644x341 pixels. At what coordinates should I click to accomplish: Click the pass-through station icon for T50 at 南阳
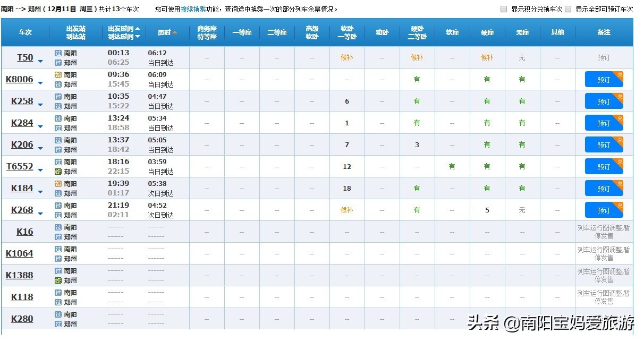[x=58, y=53]
